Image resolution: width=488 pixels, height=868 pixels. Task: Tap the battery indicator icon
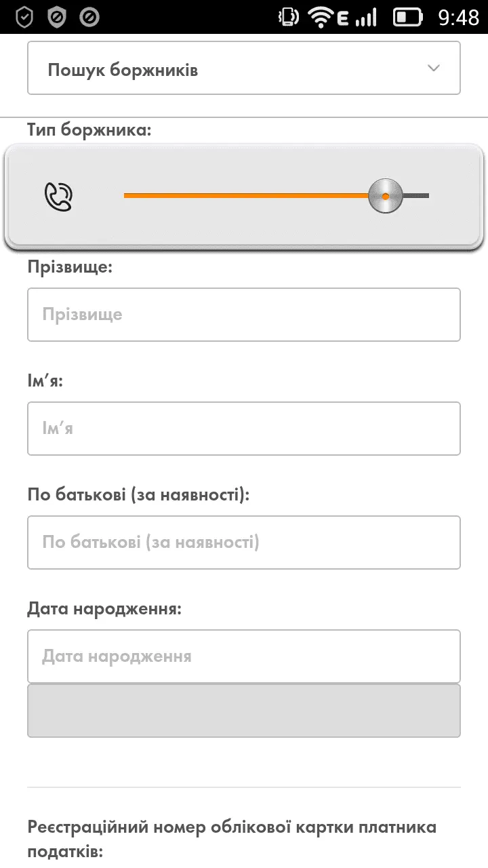pyautogui.click(x=407, y=17)
